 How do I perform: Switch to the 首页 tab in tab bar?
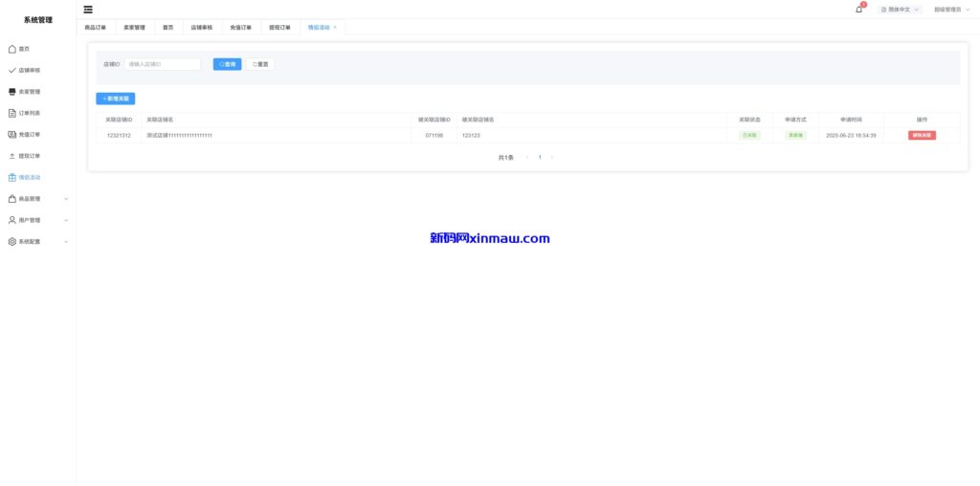[x=168, y=28]
